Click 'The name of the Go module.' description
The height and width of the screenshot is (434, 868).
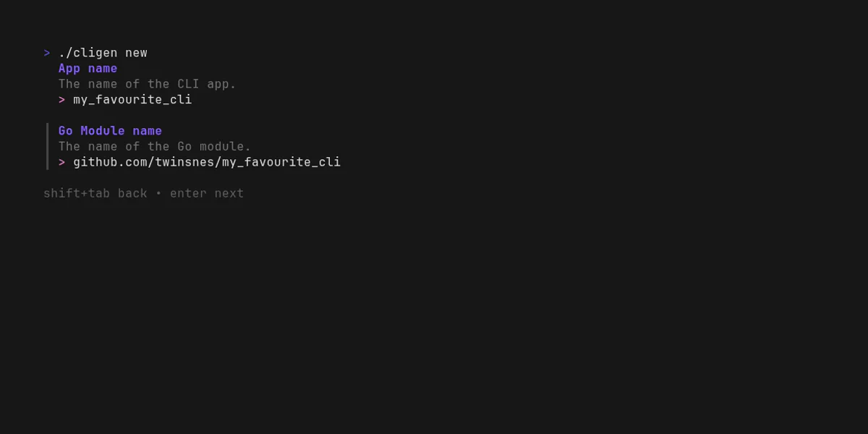click(155, 146)
